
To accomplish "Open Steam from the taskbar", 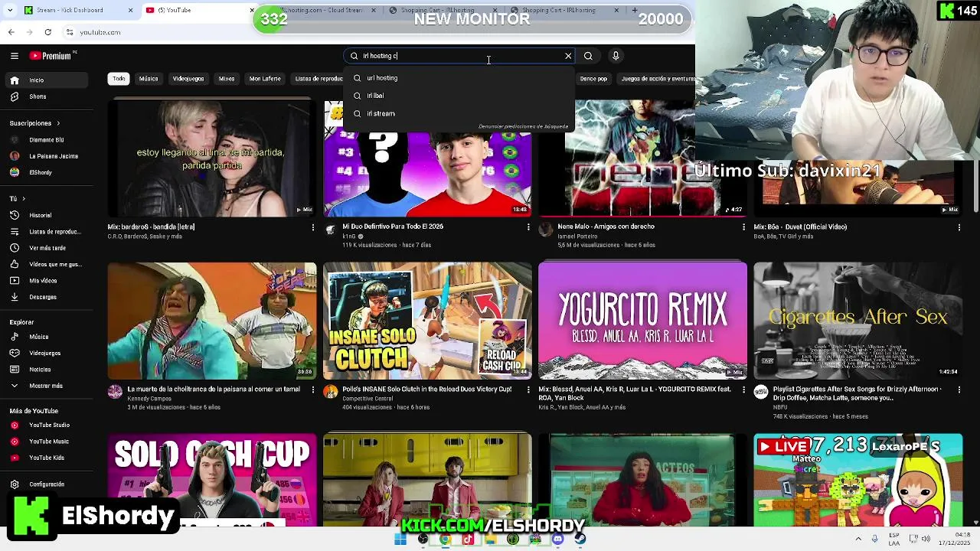I will (580, 539).
